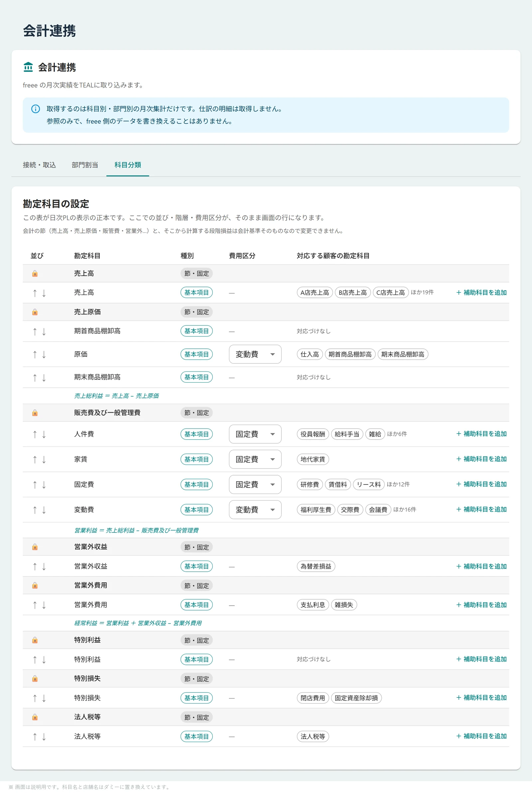Viewport: 532px width, 793px height.
Task: Click the 福利厚生費 chip
Action: (316, 509)
